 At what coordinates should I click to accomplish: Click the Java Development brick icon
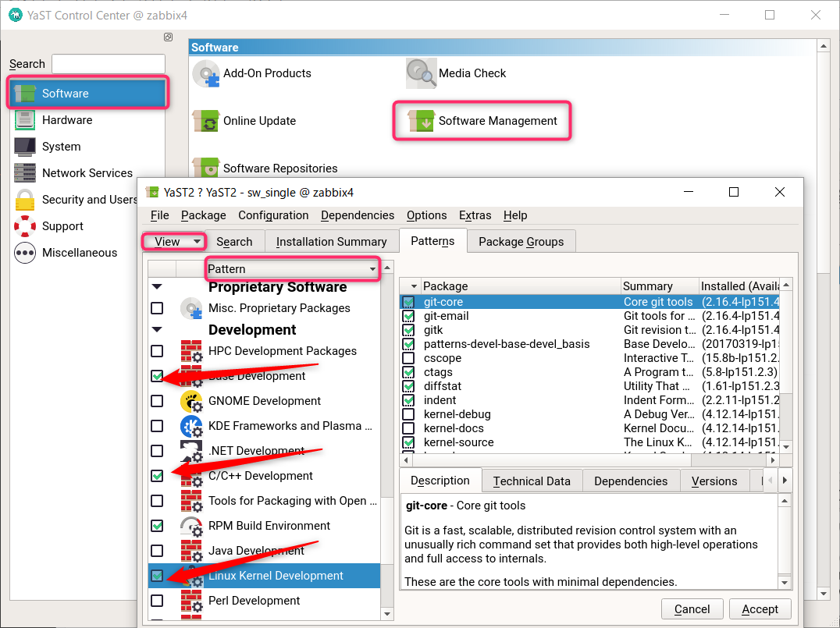[191, 551]
